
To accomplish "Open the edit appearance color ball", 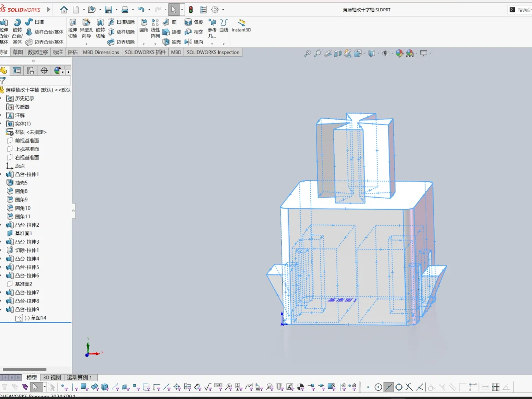I will pos(399,53).
